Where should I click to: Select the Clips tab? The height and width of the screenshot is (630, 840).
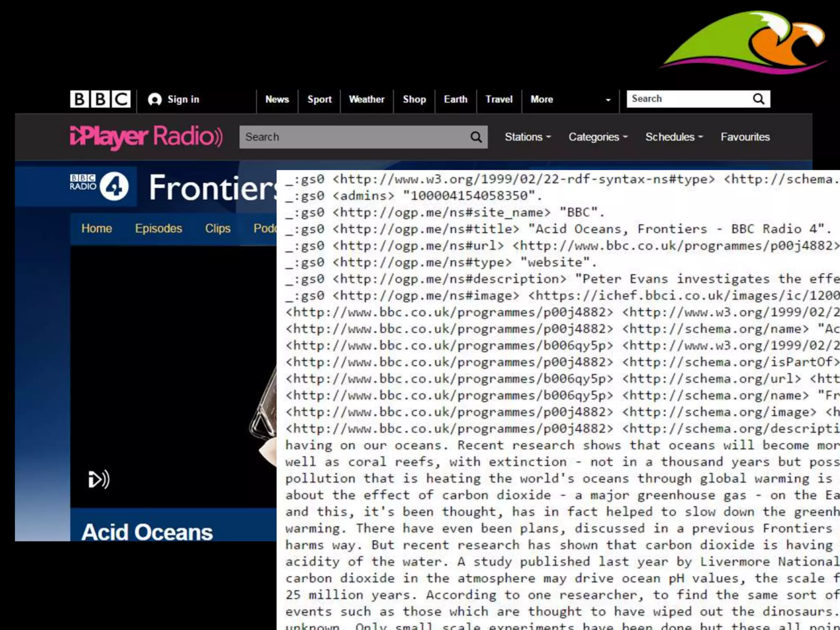click(x=217, y=228)
